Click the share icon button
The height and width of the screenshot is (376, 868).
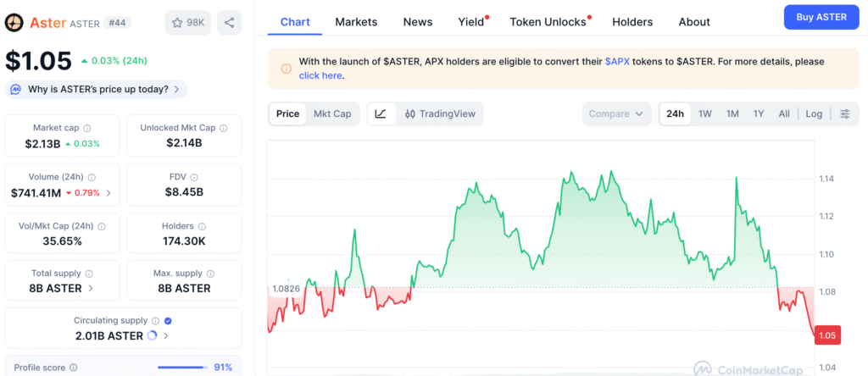pyautogui.click(x=229, y=23)
